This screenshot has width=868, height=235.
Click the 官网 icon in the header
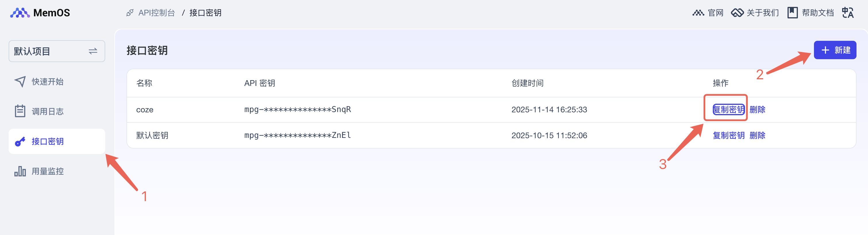pyautogui.click(x=698, y=12)
